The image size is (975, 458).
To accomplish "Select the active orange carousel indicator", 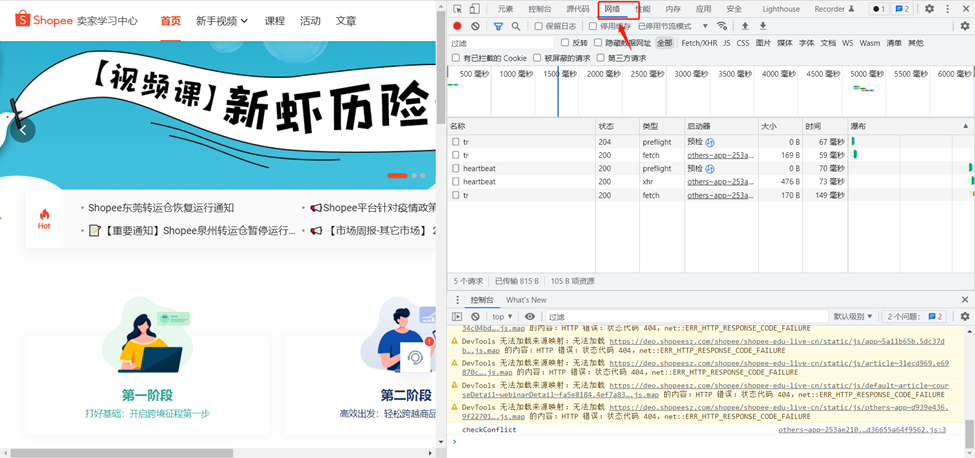I will [x=397, y=175].
